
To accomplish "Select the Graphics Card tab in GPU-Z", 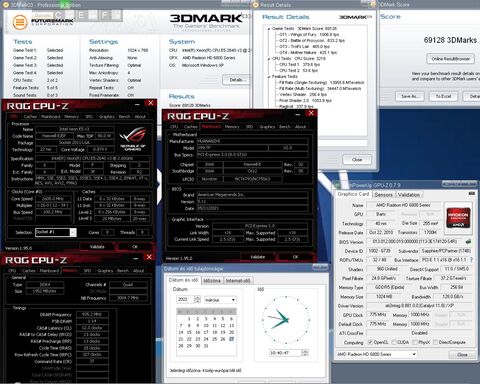I will 353,194.
